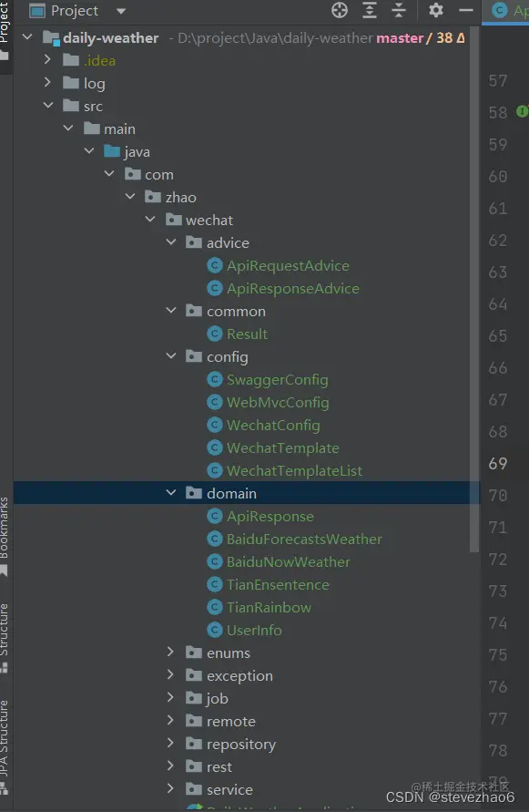Select the domain package row label
Viewport: 529px width, 812px height.
(231, 494)
